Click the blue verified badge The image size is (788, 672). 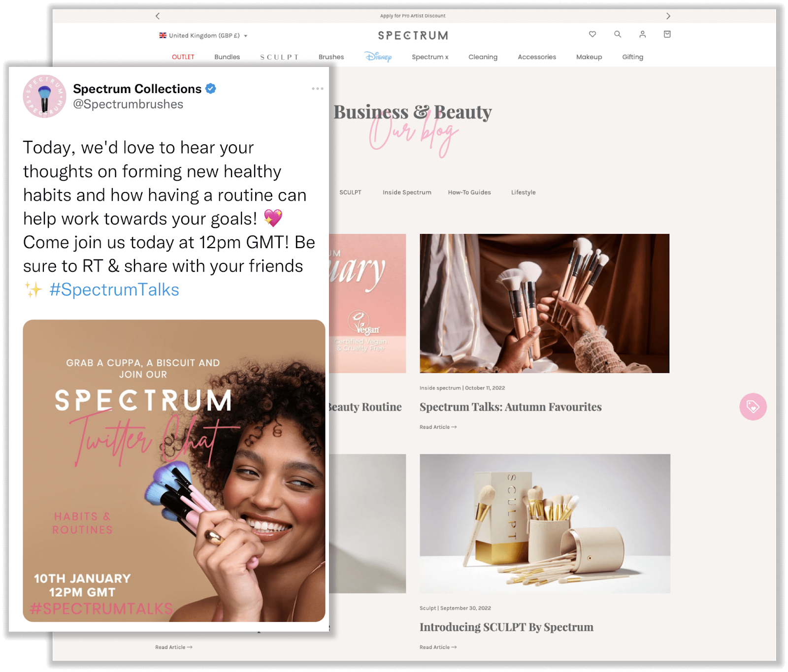pyautogui.click(x=211, y=89)
